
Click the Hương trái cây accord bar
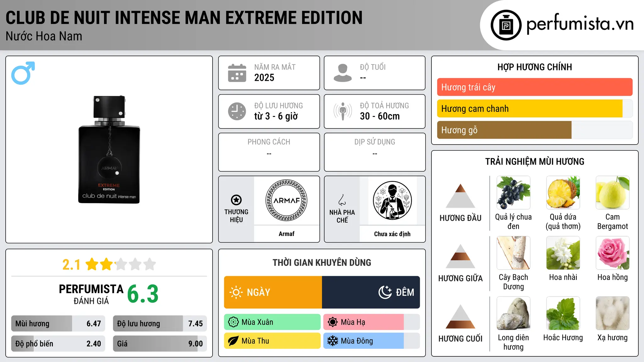tap(535, 87)
